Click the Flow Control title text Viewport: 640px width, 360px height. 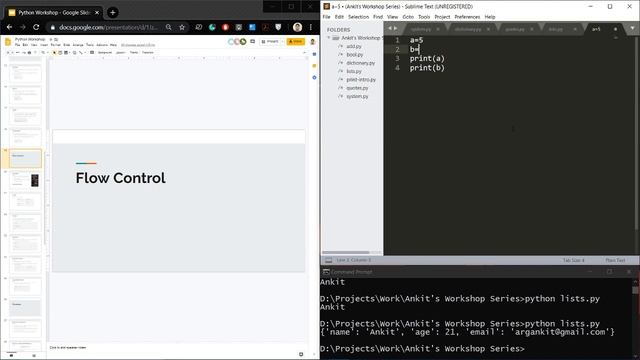click(x=120, y=178)
